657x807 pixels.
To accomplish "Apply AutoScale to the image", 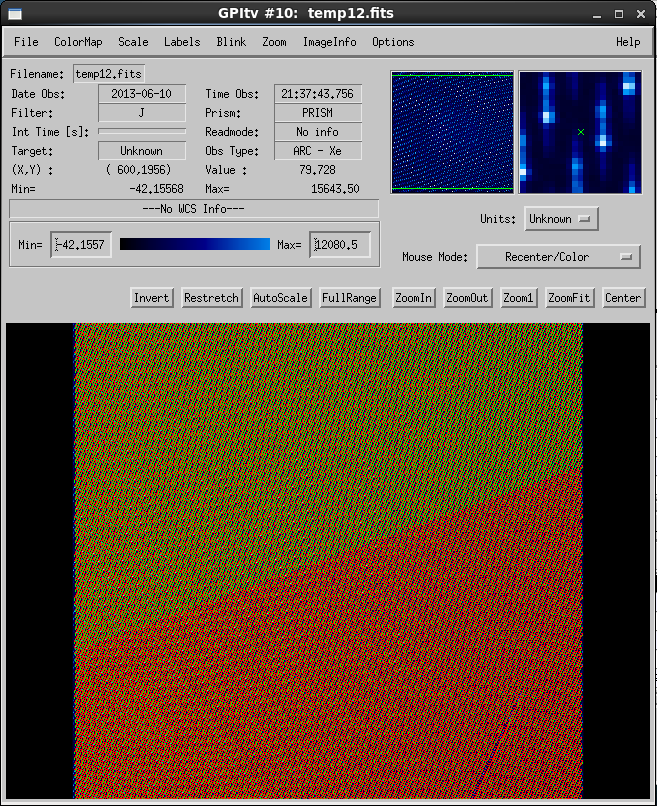I will (280, 298).
